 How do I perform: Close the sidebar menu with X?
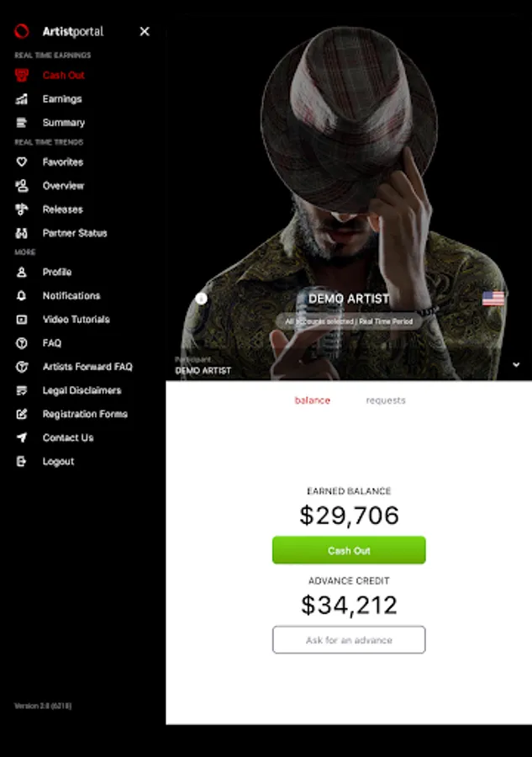click(145, 31)
